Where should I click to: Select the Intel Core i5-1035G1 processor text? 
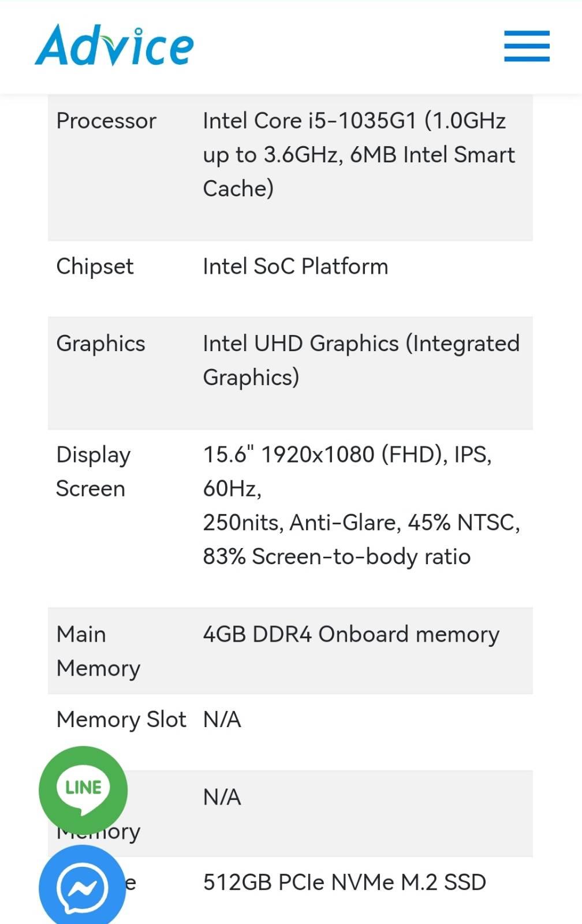(359, 154)
